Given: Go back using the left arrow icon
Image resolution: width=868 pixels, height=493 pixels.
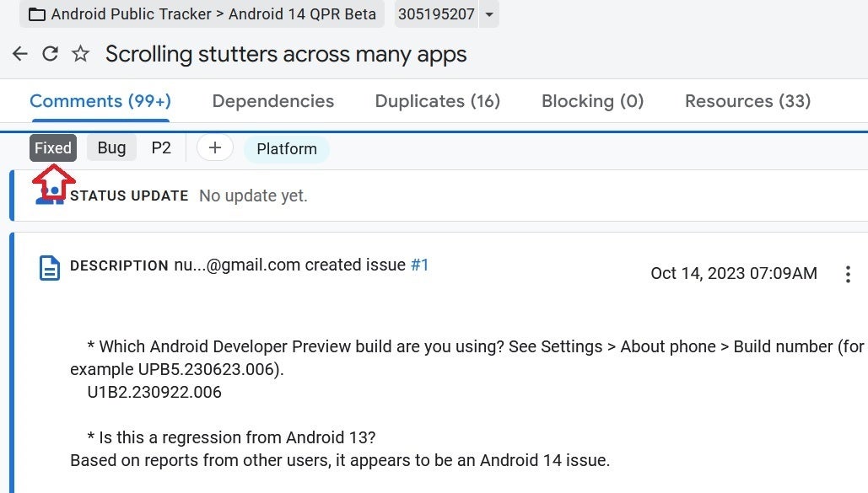Looking at the screenshot, I should (20, 54).
